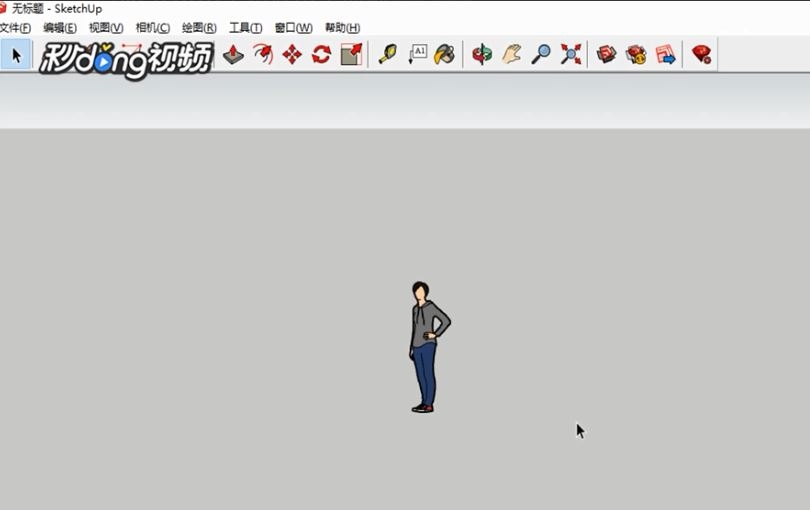The width and height of the screenshot is (810, 510).
Task: Activate the Scale tool
Action: [351, 54]
